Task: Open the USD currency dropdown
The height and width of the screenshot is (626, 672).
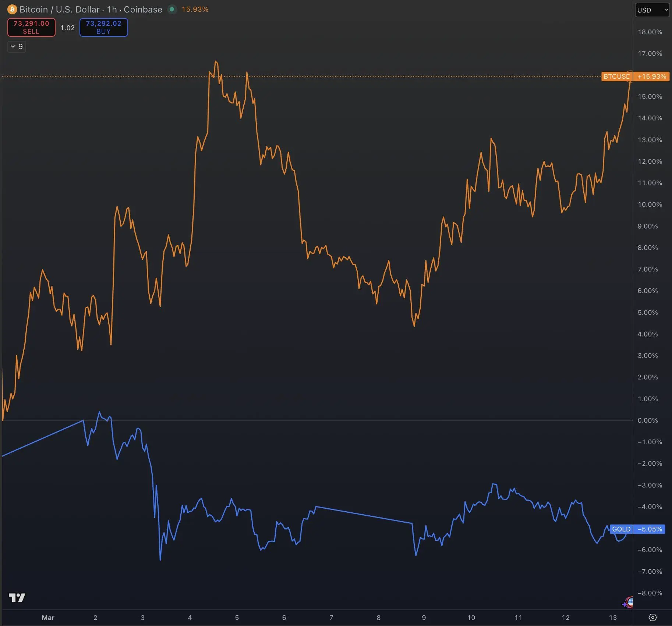Action: [652, 10]
